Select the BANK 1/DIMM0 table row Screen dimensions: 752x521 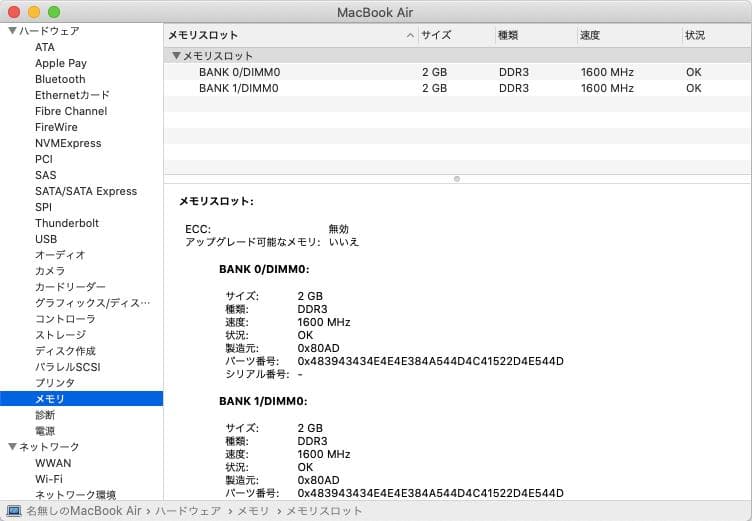[x=458, y=88]
